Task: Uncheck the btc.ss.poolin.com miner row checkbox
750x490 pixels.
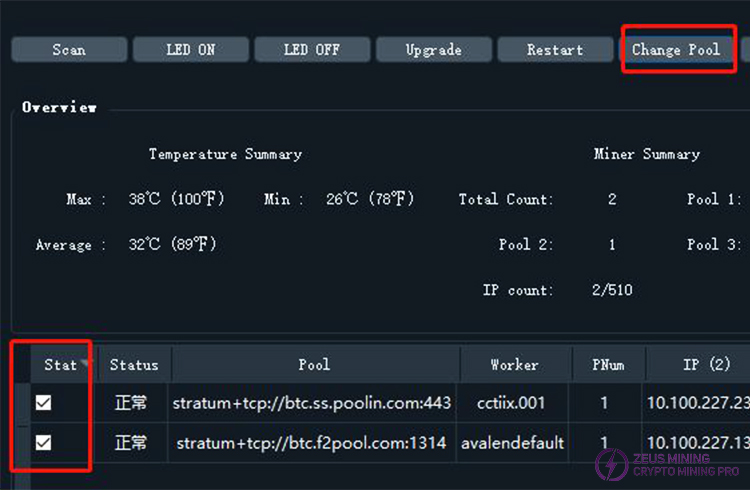Action: click(44, 403)
